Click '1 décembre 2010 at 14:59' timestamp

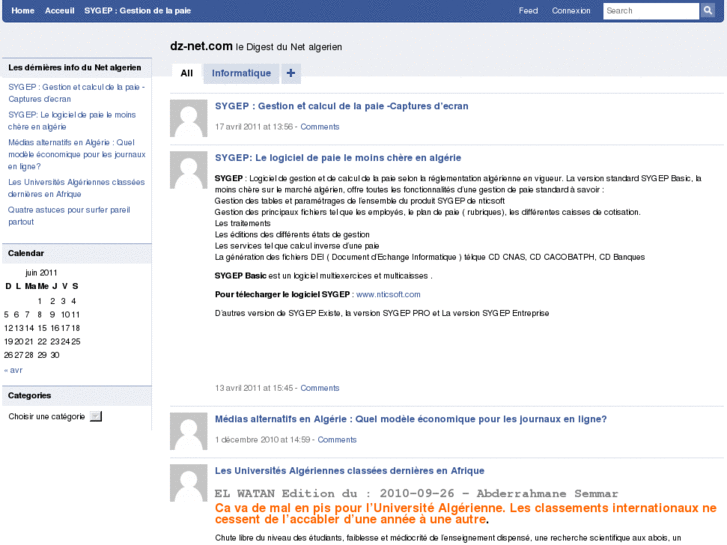(262, 440)
